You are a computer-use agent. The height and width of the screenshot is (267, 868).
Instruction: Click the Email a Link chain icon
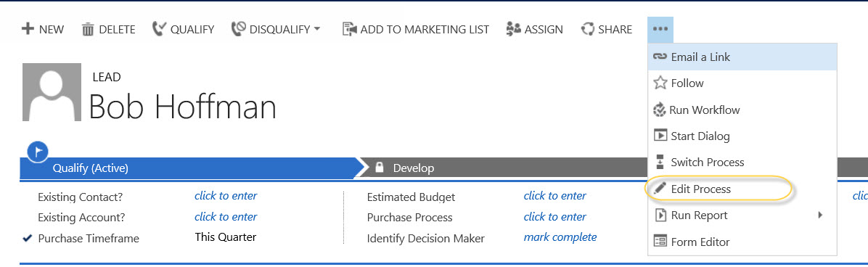660,57
